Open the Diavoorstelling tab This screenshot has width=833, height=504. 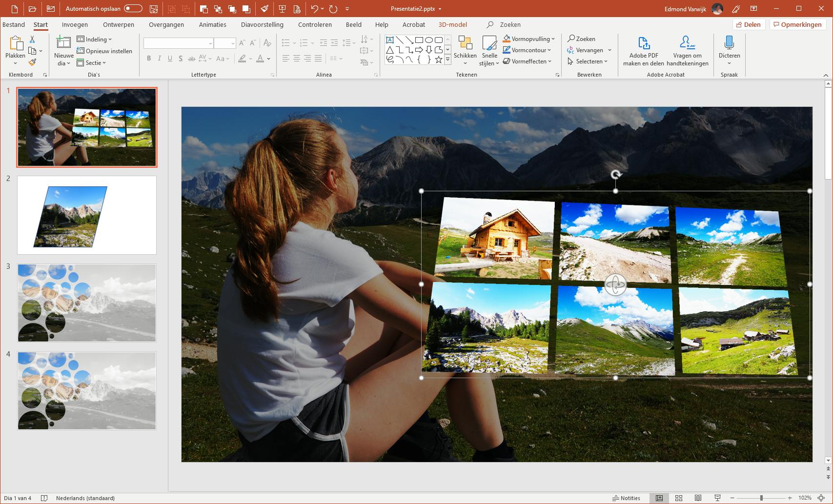[262, 24]
